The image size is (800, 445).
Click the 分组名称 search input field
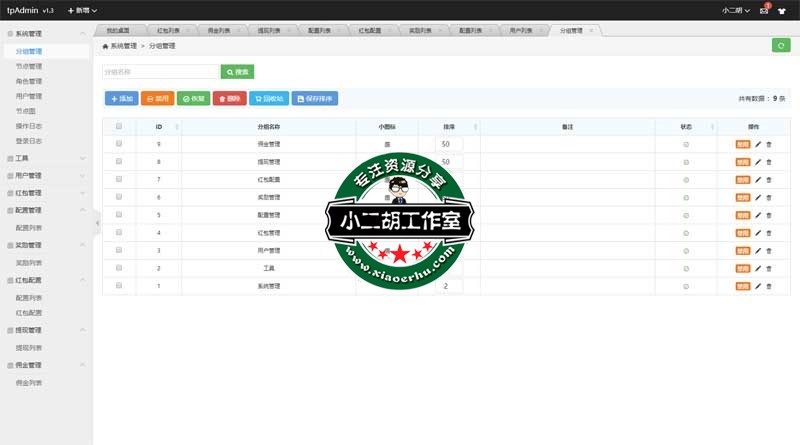(160, 72)
